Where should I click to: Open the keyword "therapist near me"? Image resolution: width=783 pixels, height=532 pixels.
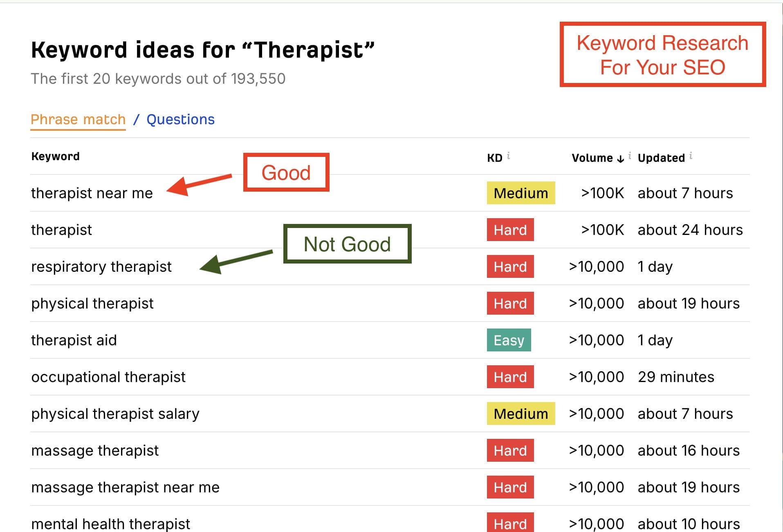coord(92,193)
